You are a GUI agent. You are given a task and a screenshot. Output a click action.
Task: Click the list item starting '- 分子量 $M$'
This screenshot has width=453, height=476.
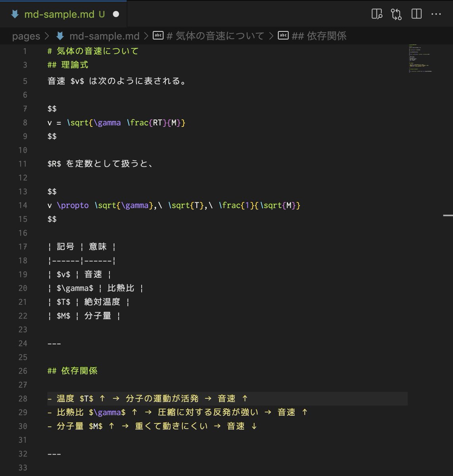152,426
